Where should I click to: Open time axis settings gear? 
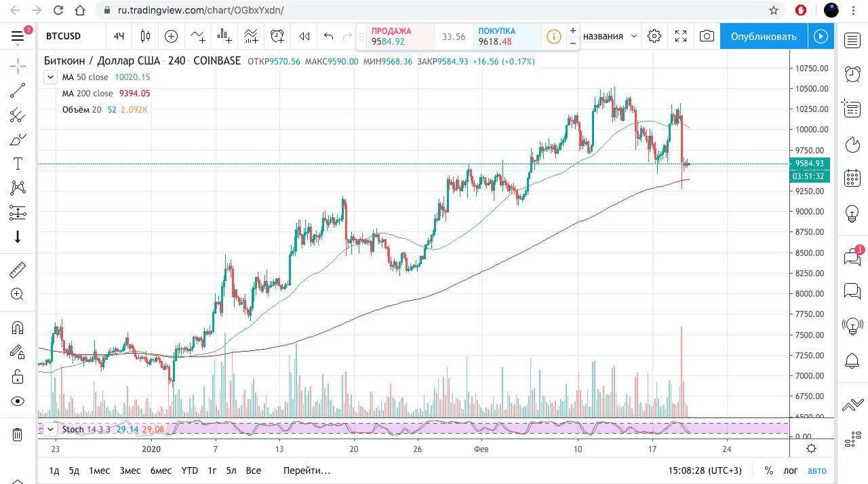811,449
